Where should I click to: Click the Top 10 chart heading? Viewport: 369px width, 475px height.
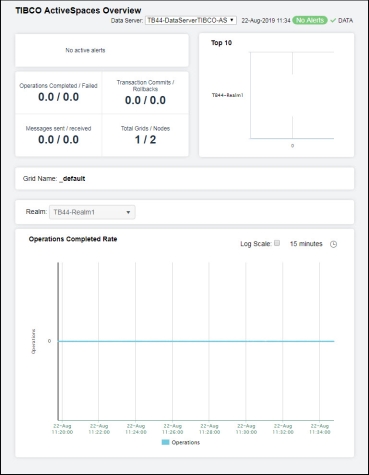coord(221,43)
